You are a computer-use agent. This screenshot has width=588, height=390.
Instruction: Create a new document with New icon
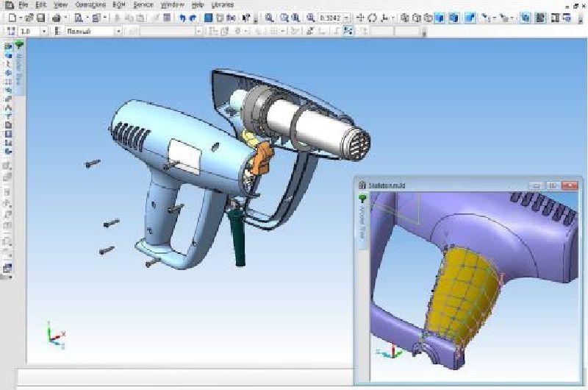pyautogui.click(x=12, y=18)
